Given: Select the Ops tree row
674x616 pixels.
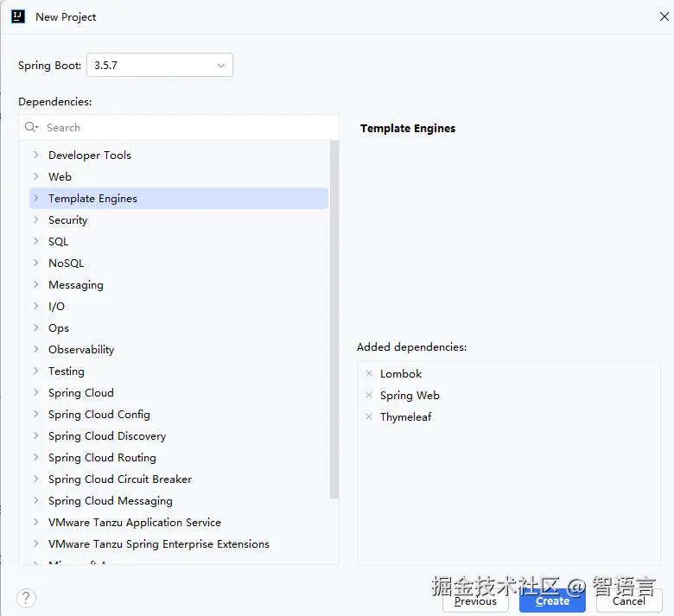Looking at the screenshot, I should coord(179,328).
